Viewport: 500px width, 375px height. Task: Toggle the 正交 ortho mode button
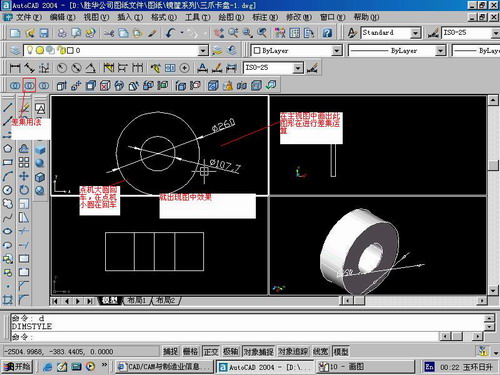click(211, 351)
